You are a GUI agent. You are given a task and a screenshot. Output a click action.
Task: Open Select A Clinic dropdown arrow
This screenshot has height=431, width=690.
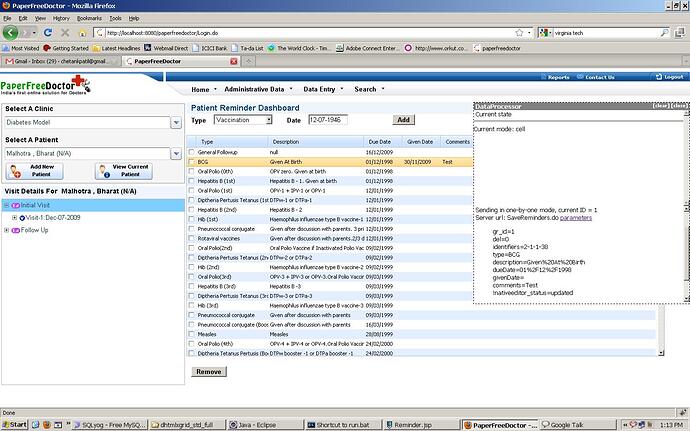176,122
